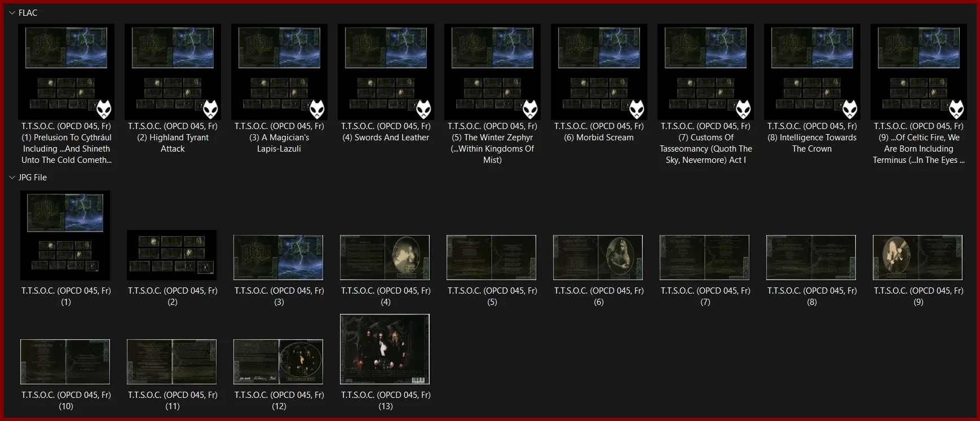Image resolution: width=980 pixels, height=421 pixels.
Task: Select JPG thumbnail (5) lyrics spread
Action: click(492, 258)
